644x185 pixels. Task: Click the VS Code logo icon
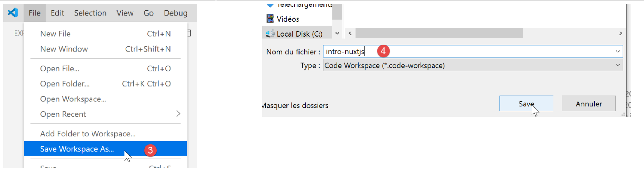pos(13,13)
